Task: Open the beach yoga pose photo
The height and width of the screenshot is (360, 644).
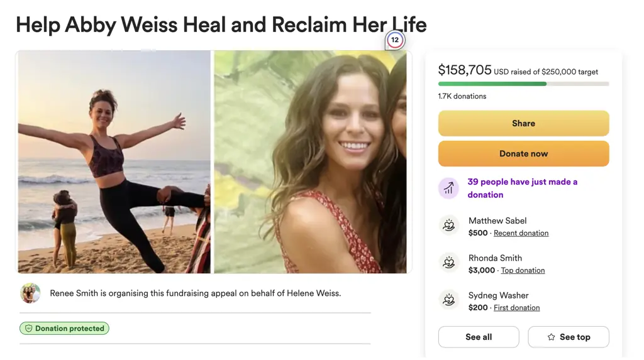Action: click(x=114, y=162)
